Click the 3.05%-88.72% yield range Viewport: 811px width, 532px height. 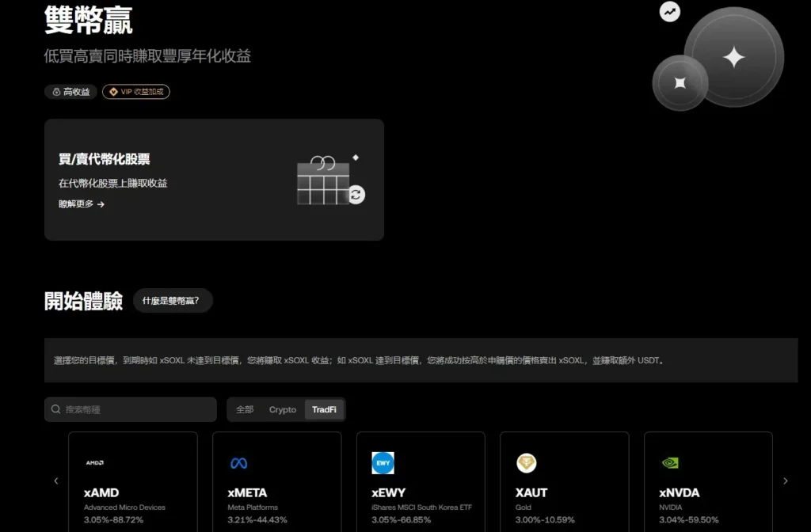tap(113, 519)
